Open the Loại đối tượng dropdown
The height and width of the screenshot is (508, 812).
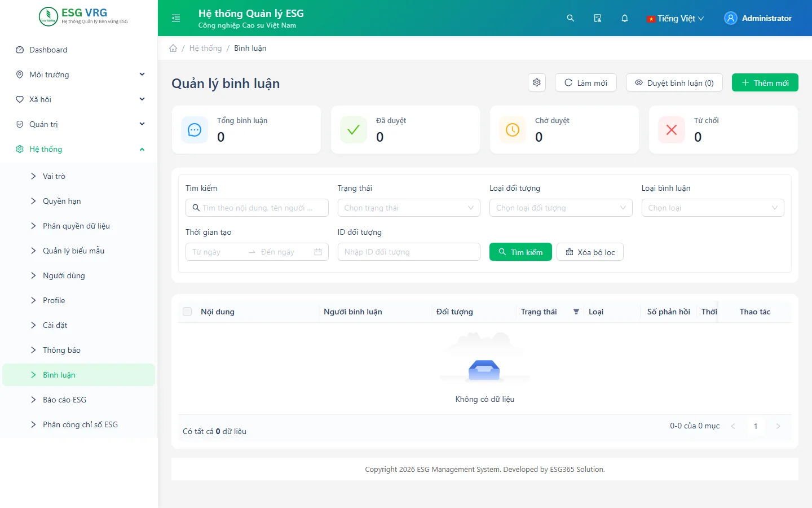(x=561, y=208)
